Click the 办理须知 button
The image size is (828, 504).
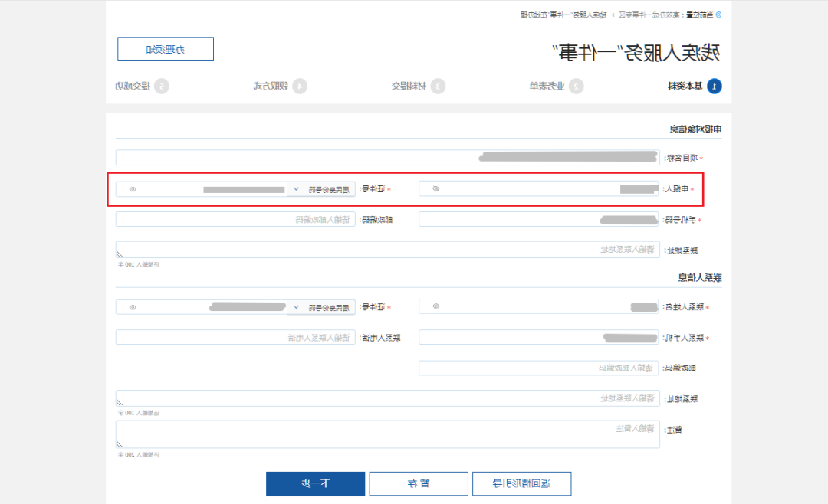pos(166,49)
